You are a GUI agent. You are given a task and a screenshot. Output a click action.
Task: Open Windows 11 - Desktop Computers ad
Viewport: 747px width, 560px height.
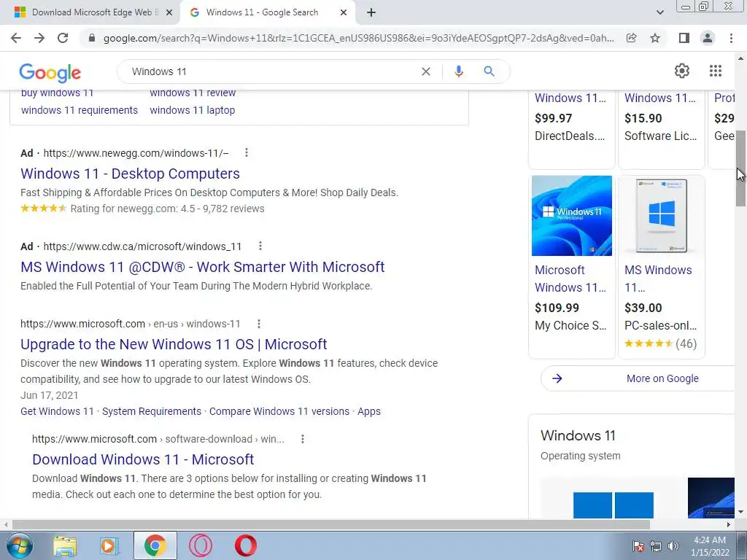(130, 174)
